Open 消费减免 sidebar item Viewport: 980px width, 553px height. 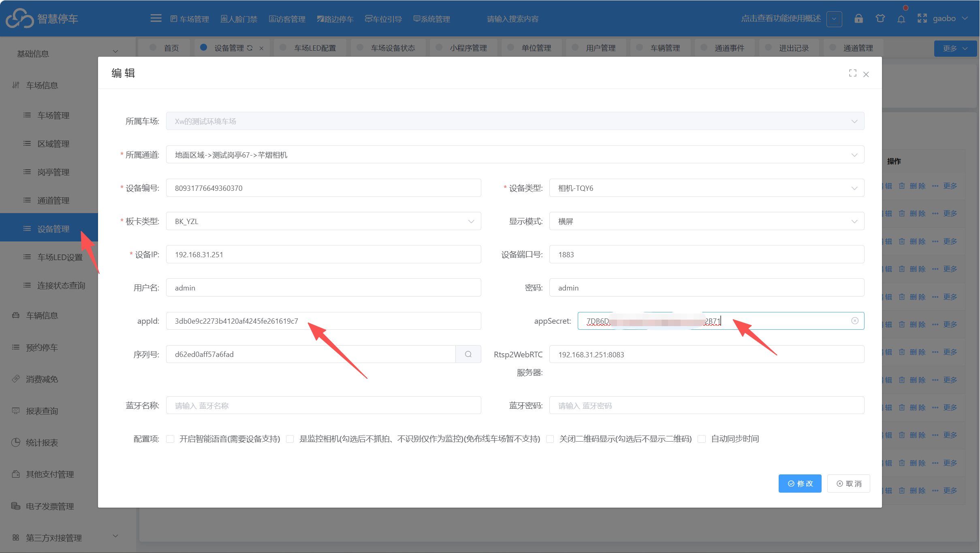(x=42, y=379)
